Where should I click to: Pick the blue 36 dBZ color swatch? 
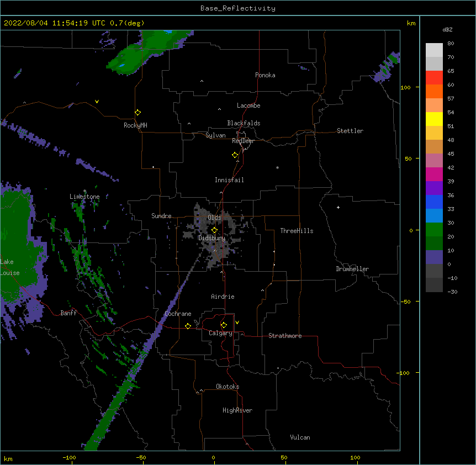point(434,202)
